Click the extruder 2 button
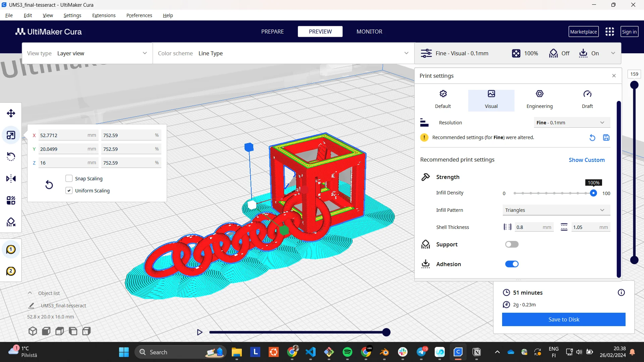The image size is (644, 362). pos(11,271)
